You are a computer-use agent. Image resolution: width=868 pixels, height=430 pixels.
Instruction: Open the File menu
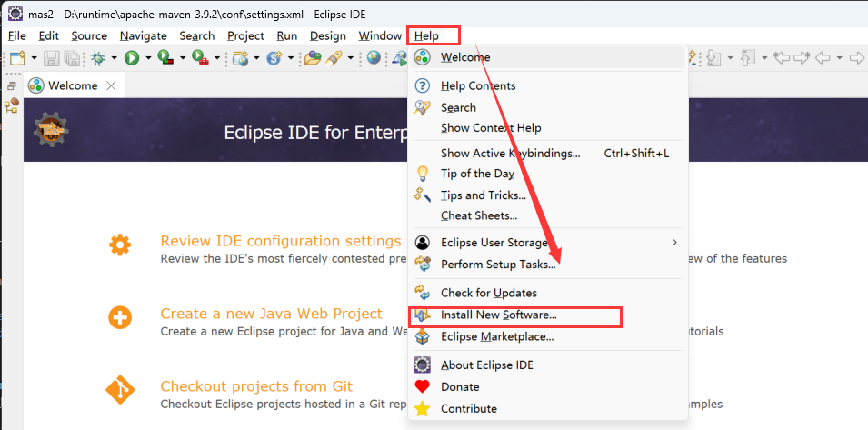17,36
